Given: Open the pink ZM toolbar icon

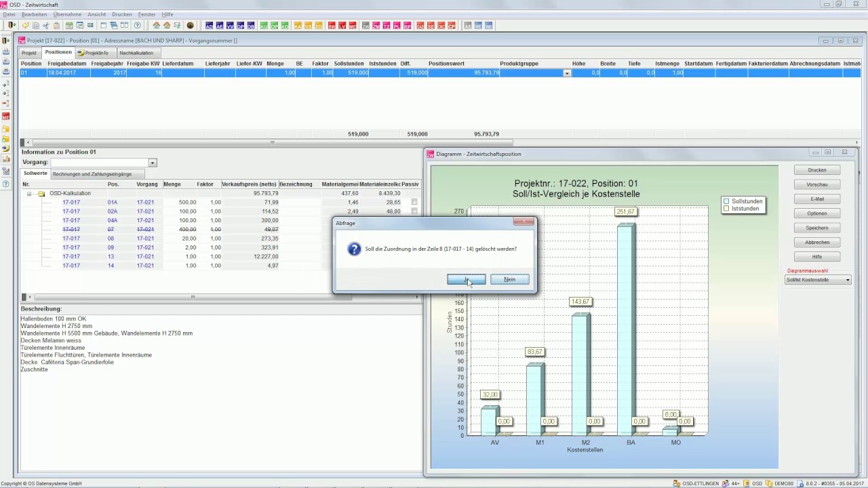Looking at the screenshot, I should [x=376, y=26].
